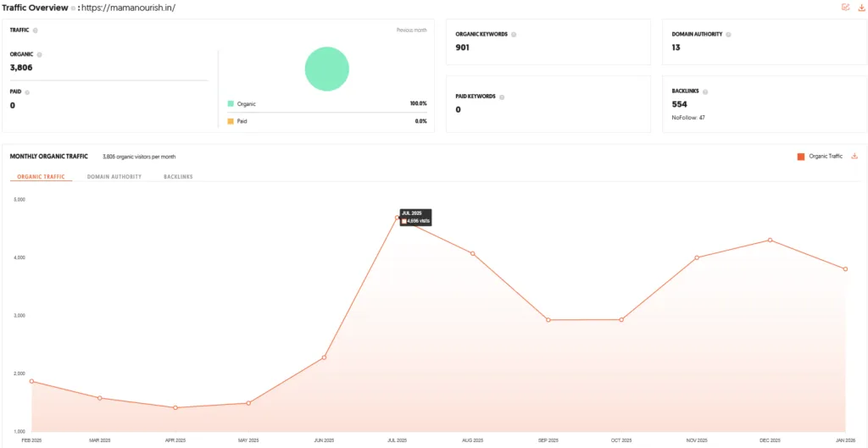Screen dimensions: 868x448
Task: Click the JUL 2025 visits tooltip
Action: coord(415,218)
